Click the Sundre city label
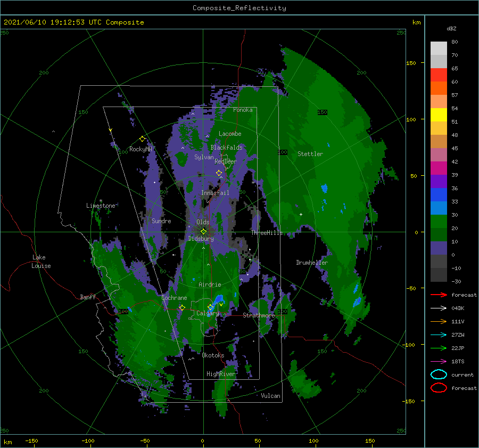 [161, 221]
